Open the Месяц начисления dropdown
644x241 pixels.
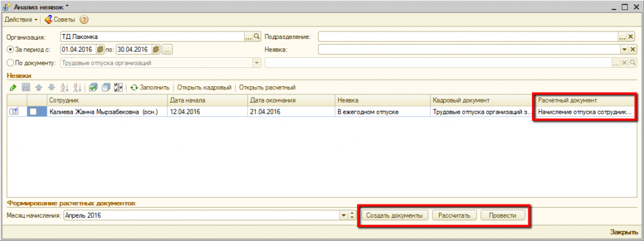344,215
